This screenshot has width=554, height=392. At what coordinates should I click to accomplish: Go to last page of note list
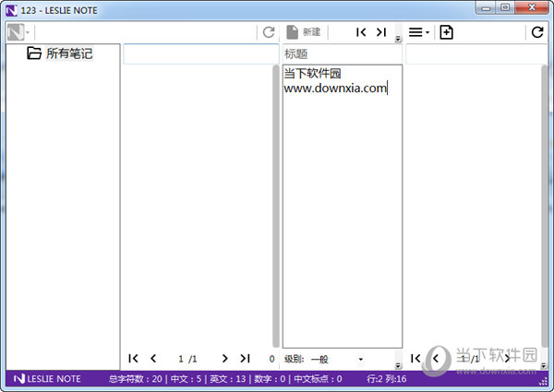(x=245, y=359)
